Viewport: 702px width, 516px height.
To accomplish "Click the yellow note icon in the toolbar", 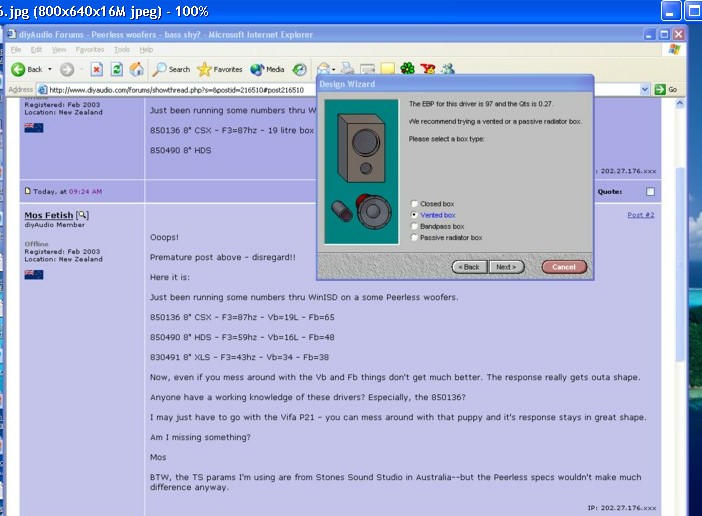I will 388,68.
